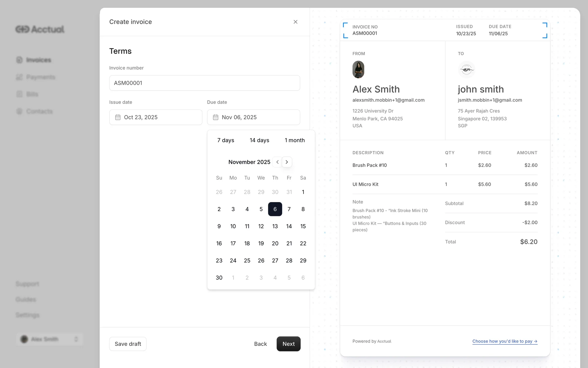588x368 pixels.
Task: Click the Next button
Action: (288, 344)
